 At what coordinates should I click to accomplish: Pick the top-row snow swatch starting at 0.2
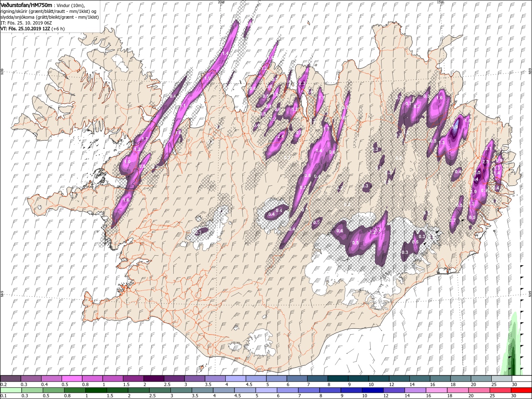(10, 378)
